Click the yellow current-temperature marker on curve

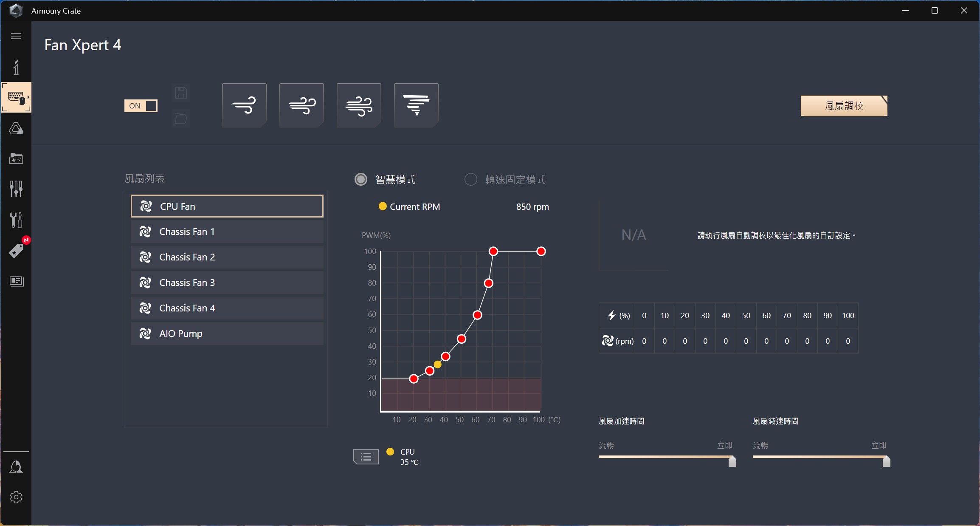click(438, 365)
